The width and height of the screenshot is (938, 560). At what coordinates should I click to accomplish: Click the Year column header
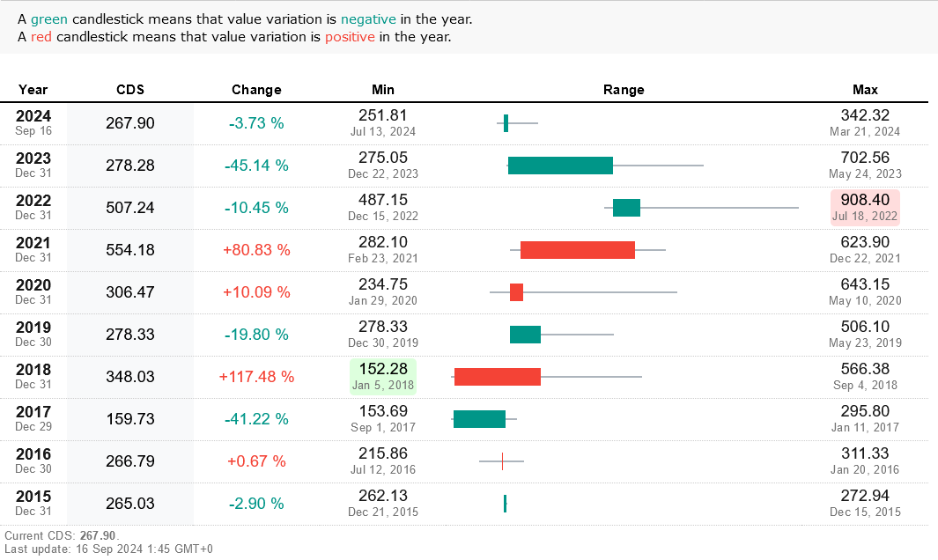33,90
